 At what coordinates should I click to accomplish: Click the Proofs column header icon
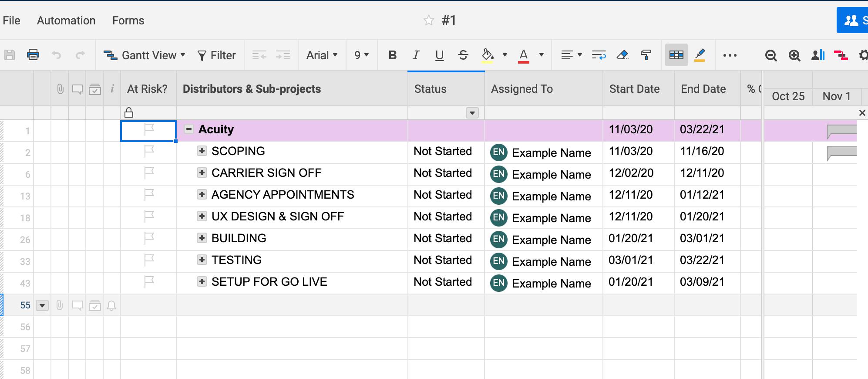coord(95,89)
